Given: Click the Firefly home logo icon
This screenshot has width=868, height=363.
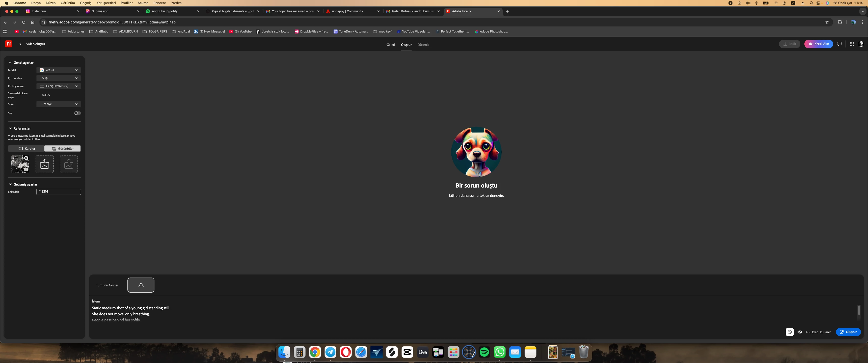Looking at the screenshot, I should click(8, 44).
